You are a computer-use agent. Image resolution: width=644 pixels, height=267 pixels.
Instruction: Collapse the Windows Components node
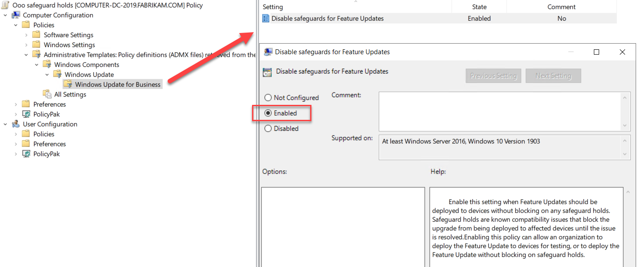[37, 65]
